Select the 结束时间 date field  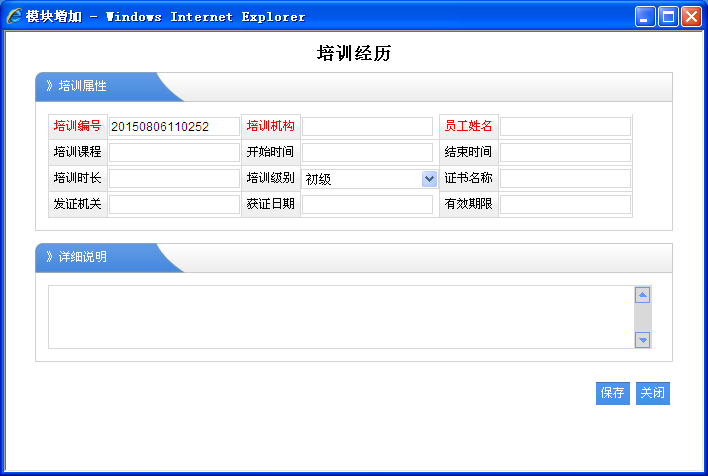pos(565,153)
